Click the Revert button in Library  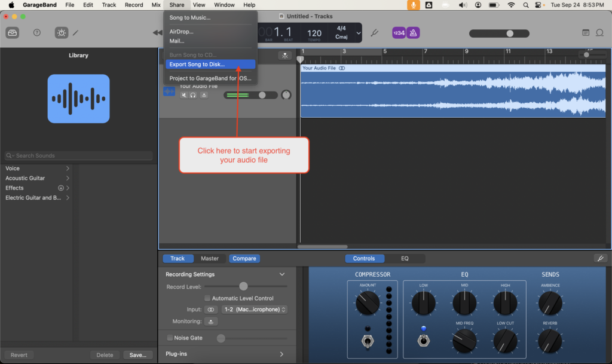[x=19, y=355]
